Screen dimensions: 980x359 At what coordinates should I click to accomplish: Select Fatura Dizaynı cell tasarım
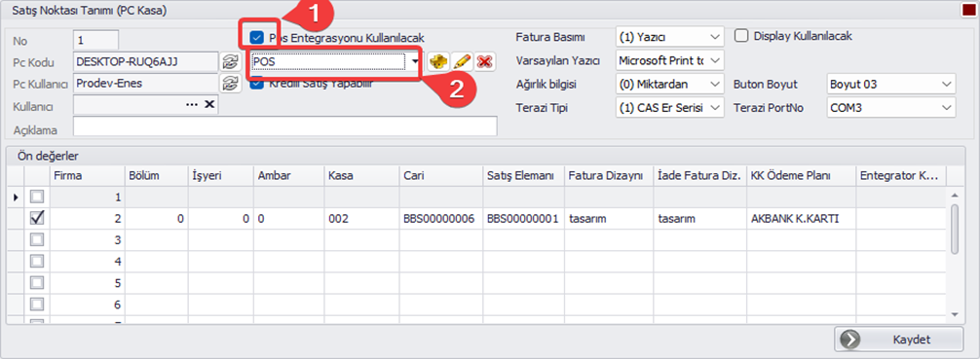(x=610, y=219)
